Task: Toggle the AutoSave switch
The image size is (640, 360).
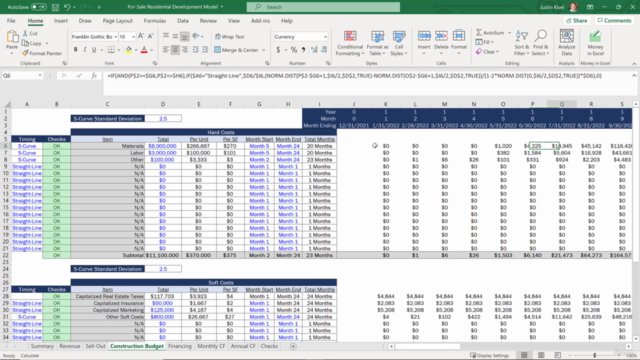Action: tap(38, 7)
